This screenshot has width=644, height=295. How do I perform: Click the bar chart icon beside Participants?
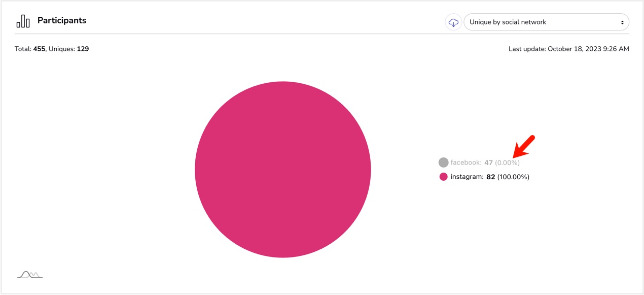point(23,21)
